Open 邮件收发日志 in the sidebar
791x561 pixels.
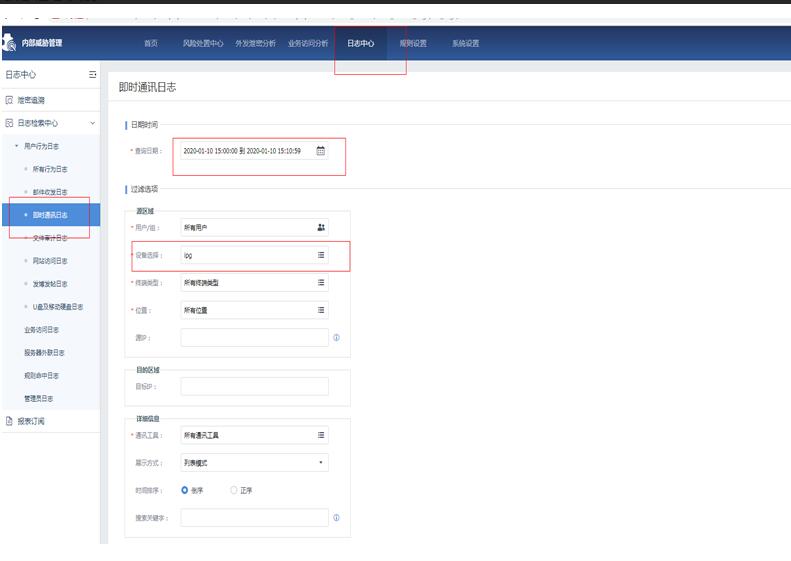[x=50, y=192]
